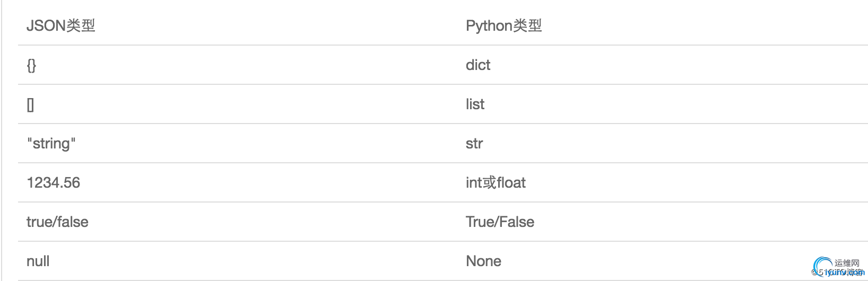Click the str table cell
Viewport: 868px width, 281px height.
pyautogui.click(x=474, y=143)
